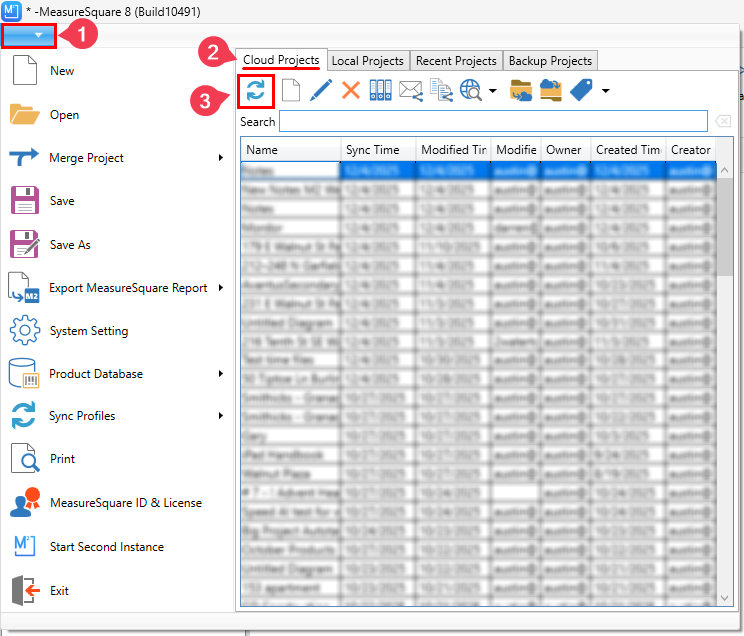Click the Product Database cylinder icon

24,374
